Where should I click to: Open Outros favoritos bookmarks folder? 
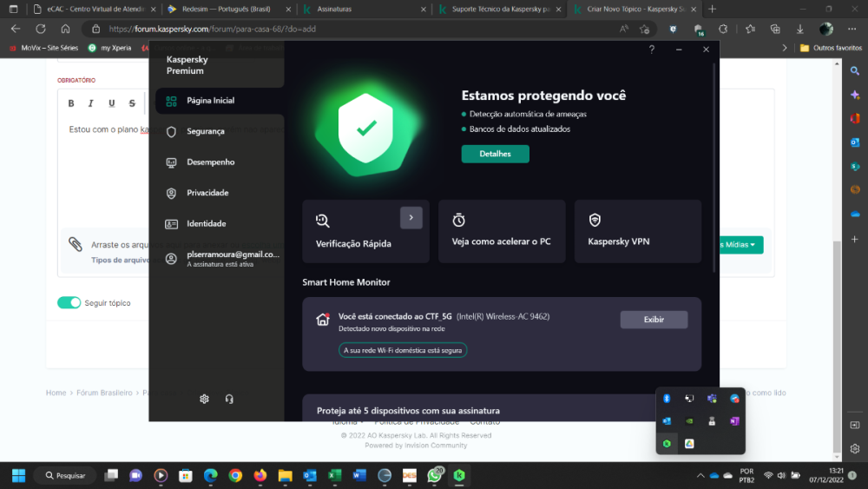click(x=831, y=48)
